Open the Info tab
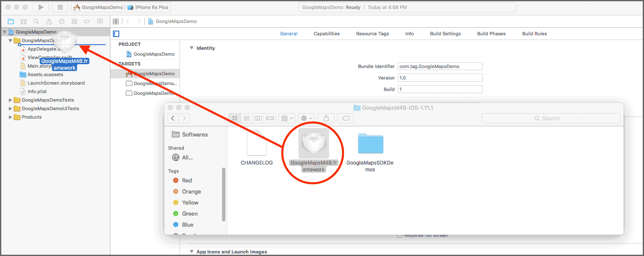Image resolution: width=644 pixels, height=256 pixels. (409, 34)
